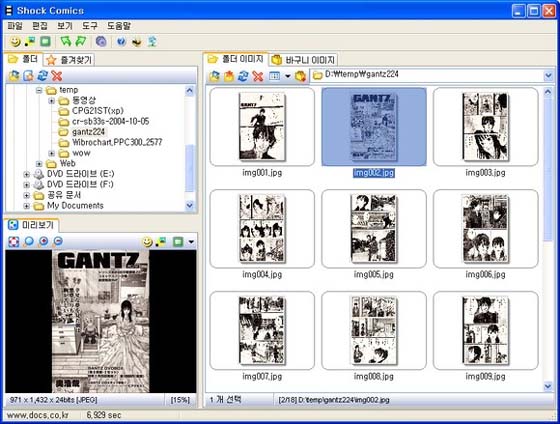Image resolution: width=560 pixels, height=424 pixels.
Task: Click the thumbnail view mode icon
Action: 274,76
